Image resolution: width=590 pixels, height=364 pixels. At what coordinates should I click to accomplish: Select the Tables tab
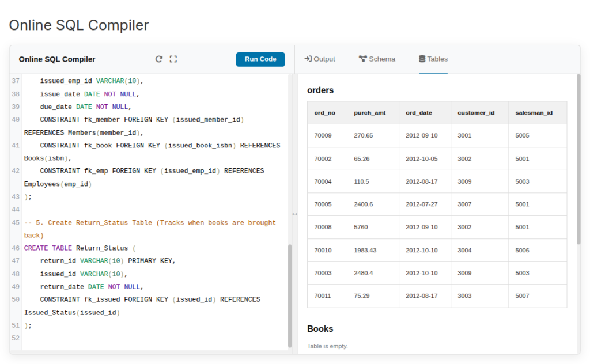(433, 59)
